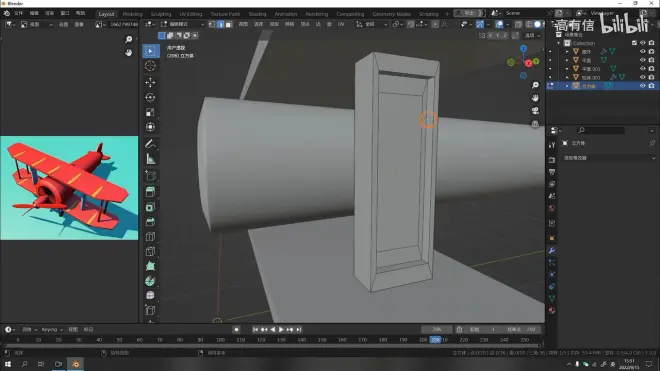Click the image editor pan hand icon
The height and width of the screenshot is (371, 660).
coord(128,53)
